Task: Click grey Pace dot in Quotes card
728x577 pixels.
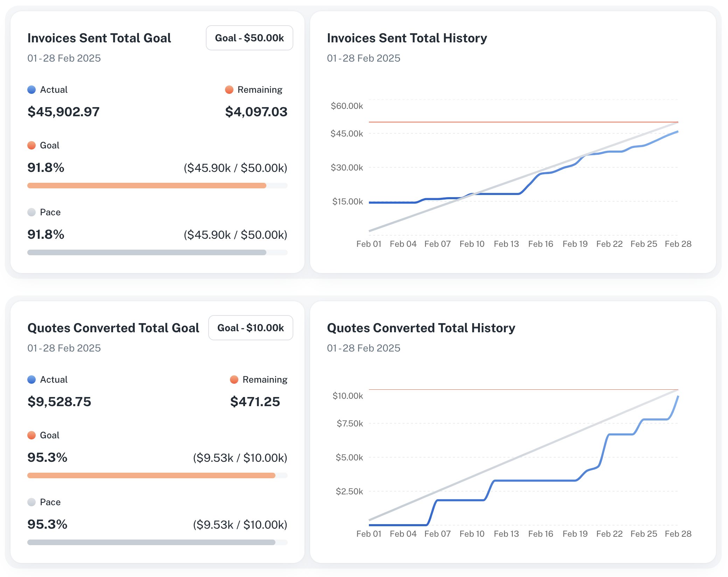Action: click(31, 502)
